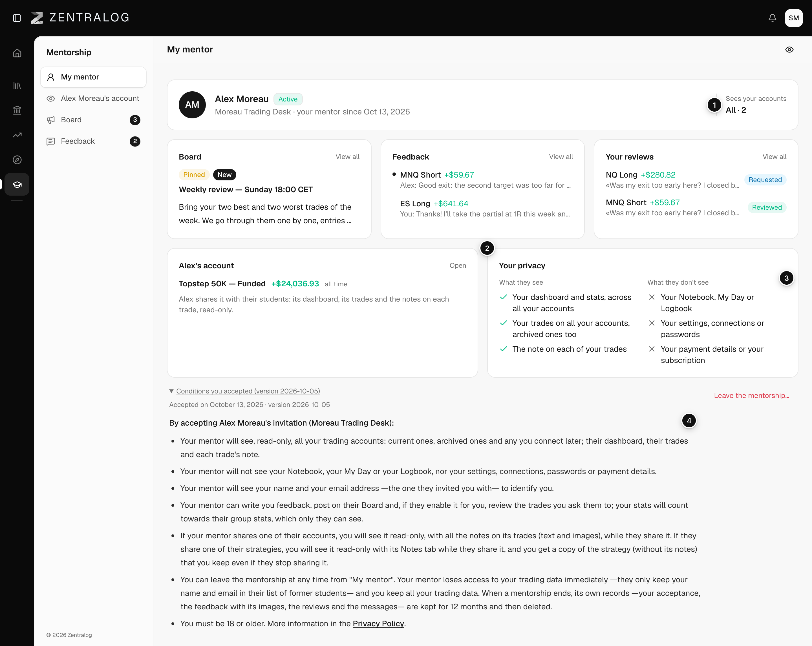The width and height of the screenshot is (812, 646).
Task: Click the +$24,036.93 all time value
Action: (x=295, y=284)
